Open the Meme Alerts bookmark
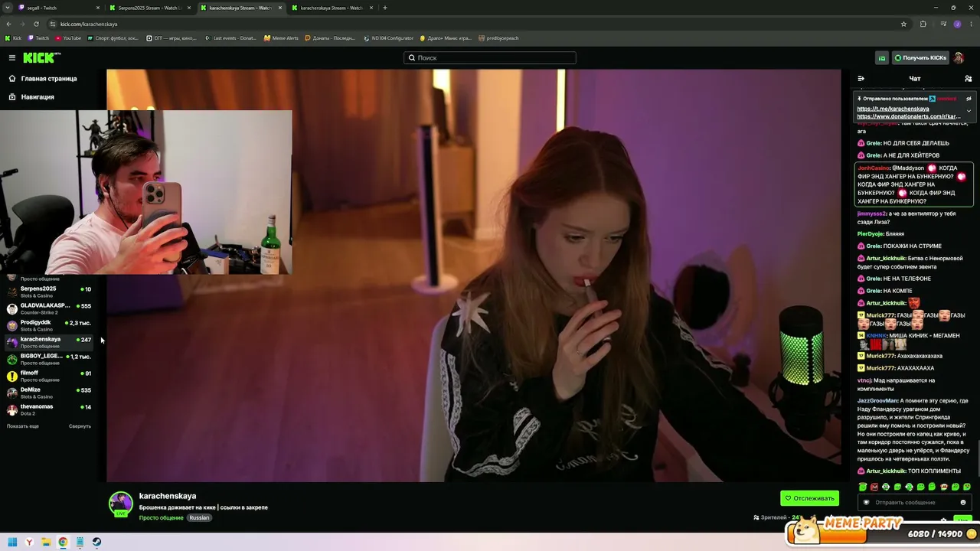The height and width of the screenshot is (551, 980). pyautogui.click(x=281, y=38)
